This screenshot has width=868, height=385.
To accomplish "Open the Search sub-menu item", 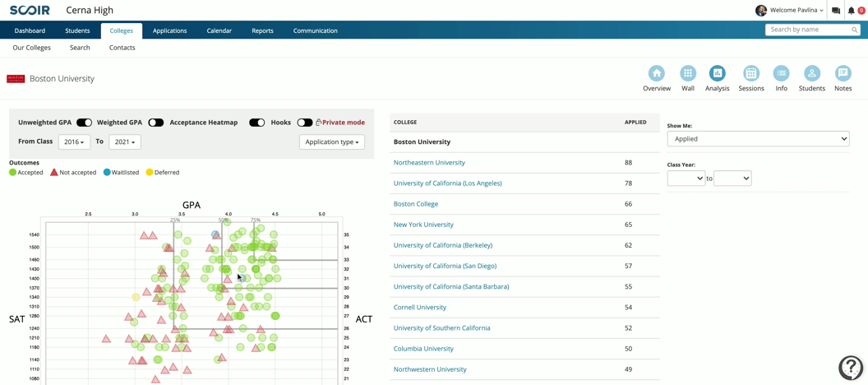I will [x=80, y=48].
